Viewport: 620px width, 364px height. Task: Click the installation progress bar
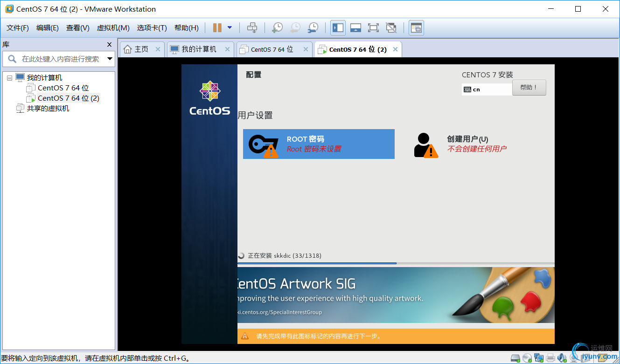pos(396,263)
